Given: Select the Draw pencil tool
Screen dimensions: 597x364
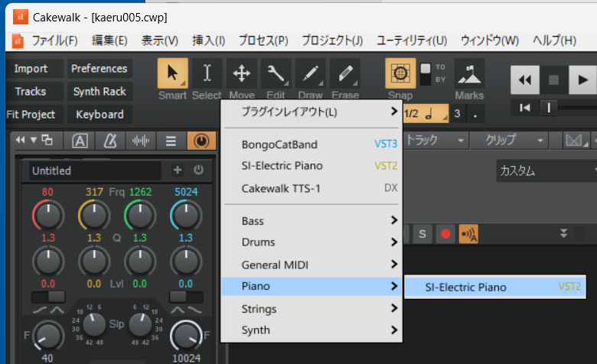Looking at the screenshot, I should click(x=311, y=73).
